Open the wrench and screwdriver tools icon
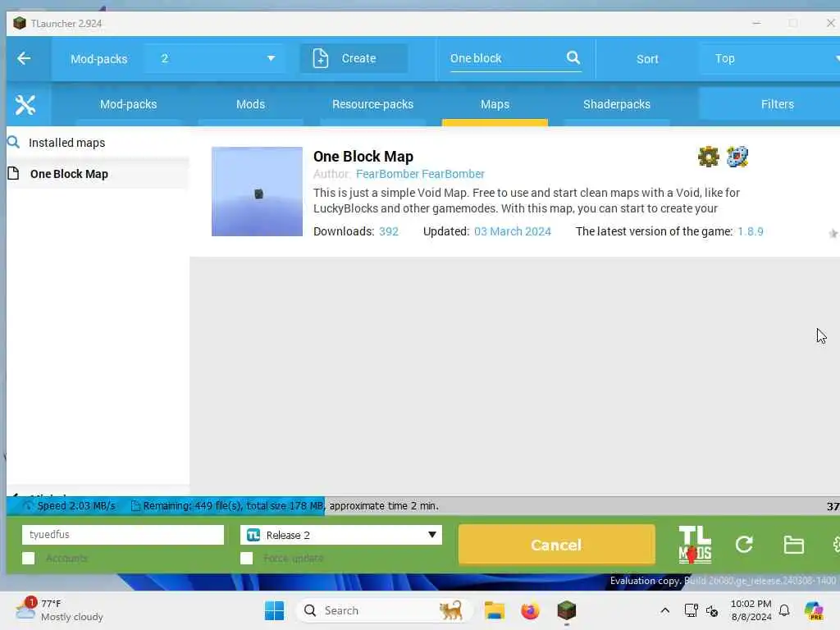Viewport: 840px width, 630px height. tap(25, 104)
